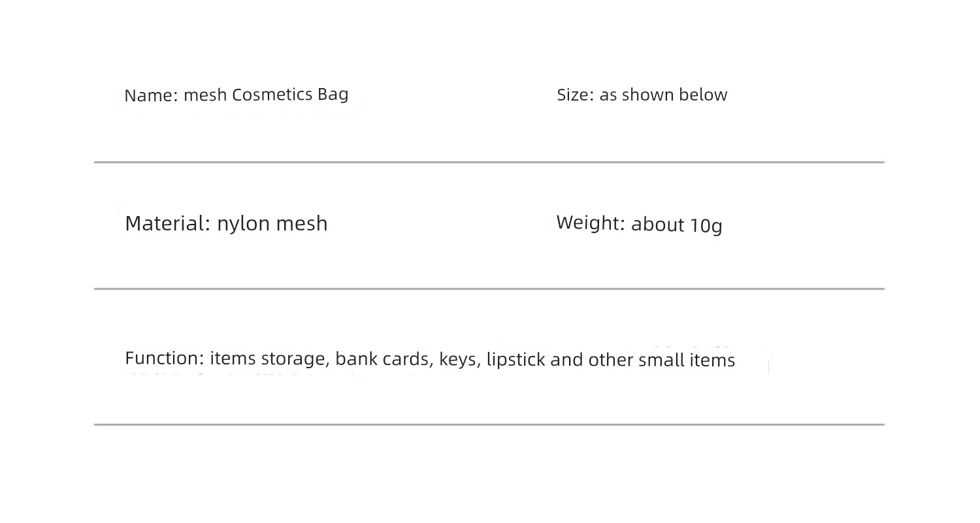Click the Size: label
The height and width of the screenshot is (523, 980).
(x=576, y=95)
